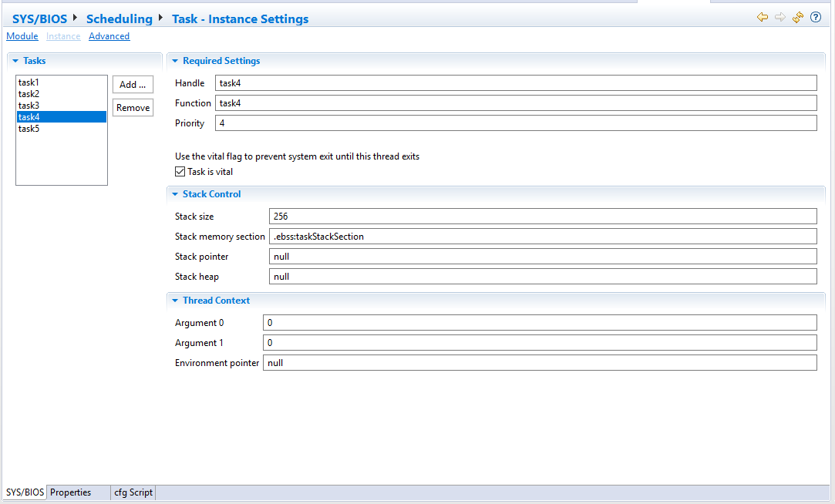835x504 pixels.
Task: Open the Module link
Action: coord(22,36)
